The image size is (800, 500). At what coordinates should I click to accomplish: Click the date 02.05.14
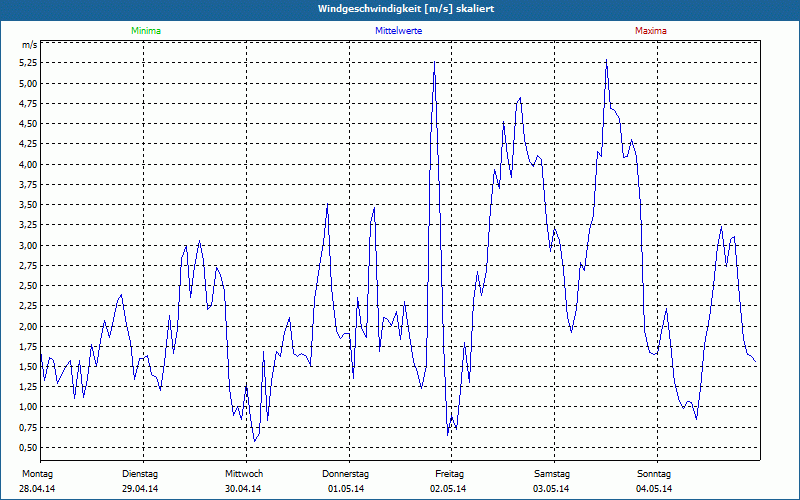(448, 489)
